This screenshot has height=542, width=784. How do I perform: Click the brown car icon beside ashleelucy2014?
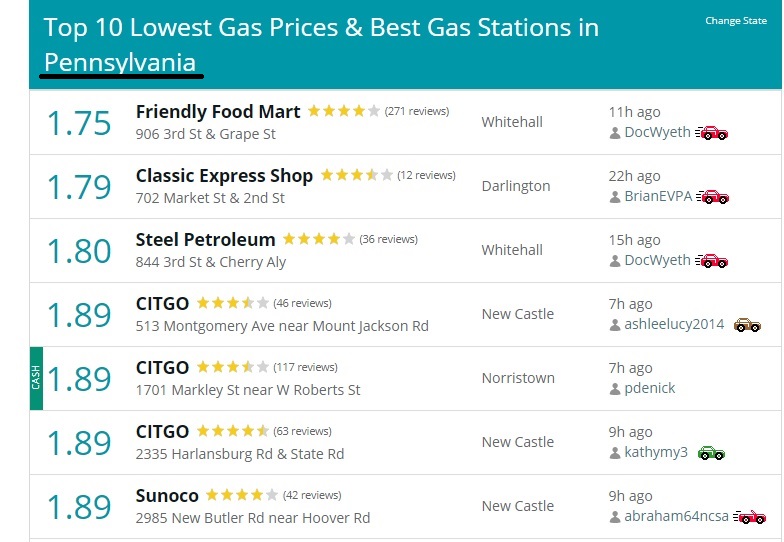pyautogui.click(x=747, y=325)
